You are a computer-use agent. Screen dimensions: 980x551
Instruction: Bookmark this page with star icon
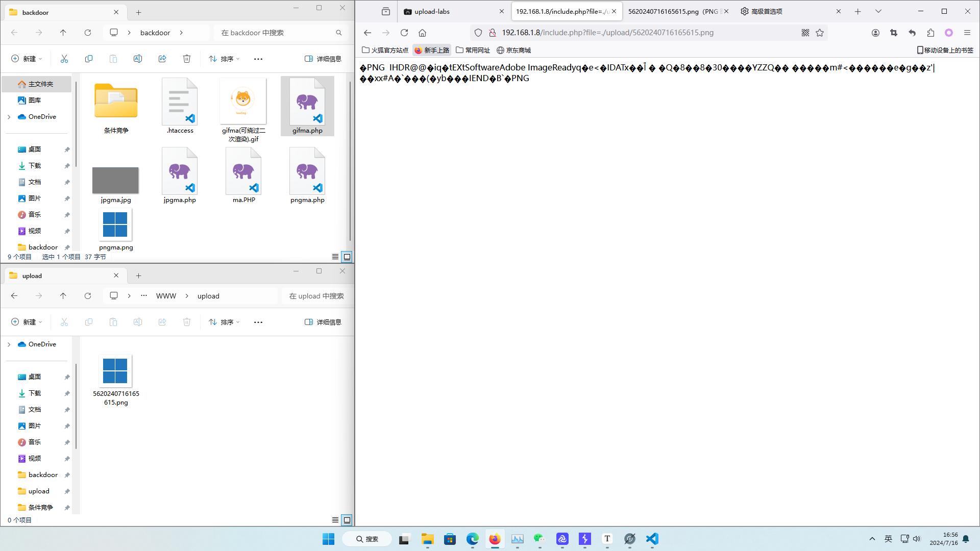[820, 33]
